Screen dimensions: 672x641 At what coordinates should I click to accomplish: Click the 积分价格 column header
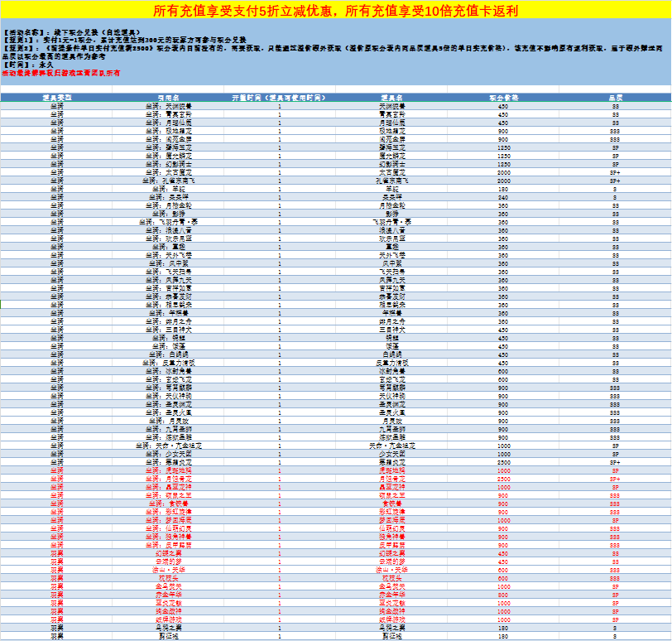point(503,98)
